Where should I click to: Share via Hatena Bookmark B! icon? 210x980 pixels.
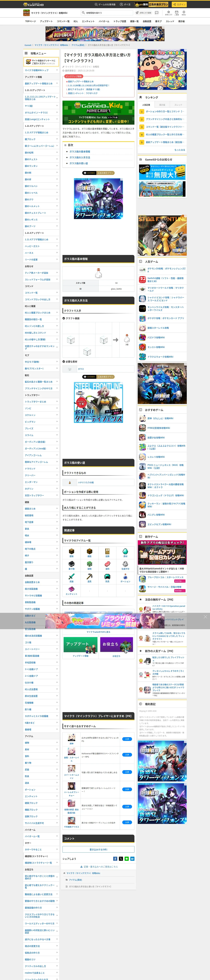click(132, 859)
